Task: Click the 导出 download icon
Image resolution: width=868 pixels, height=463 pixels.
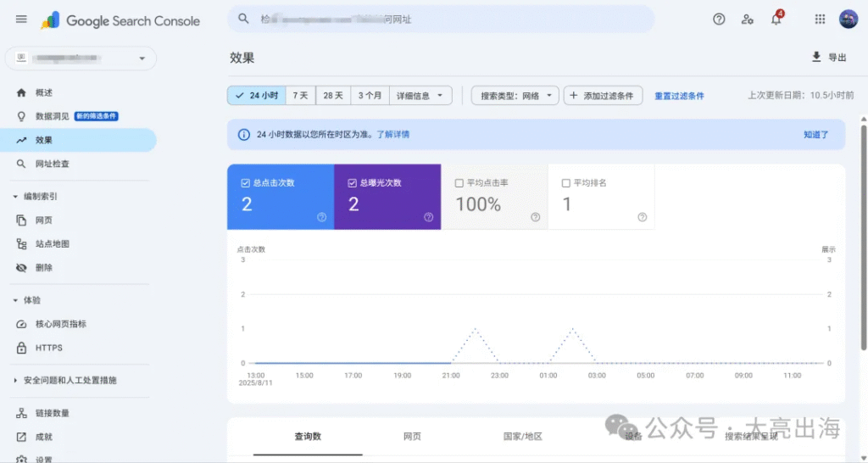Action: point(816,57)
